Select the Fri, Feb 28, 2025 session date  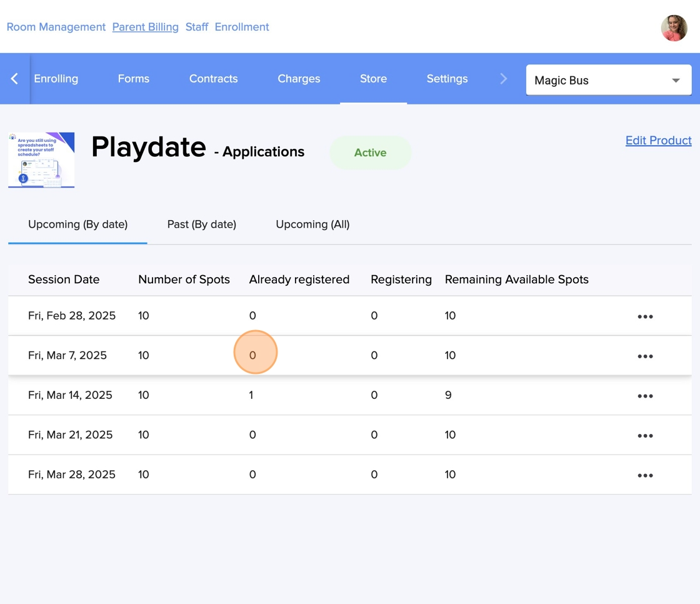pyautogui.click(x=71, y=315)
